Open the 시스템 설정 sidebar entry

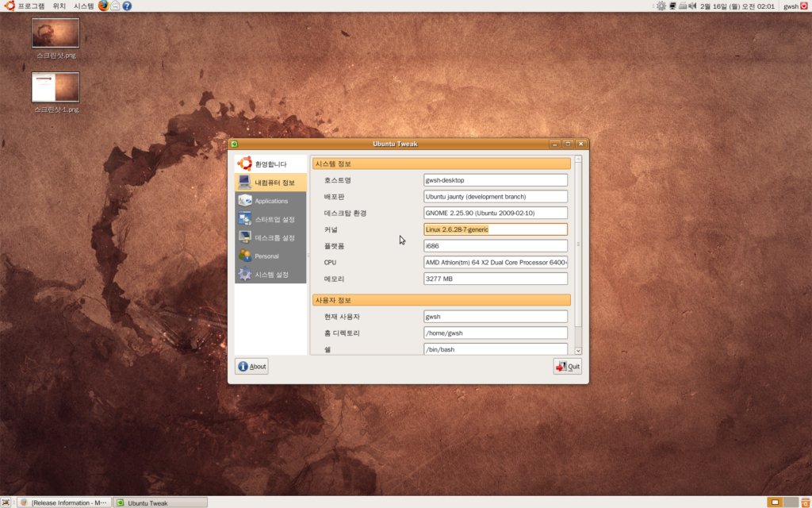[x=270, y=274]
